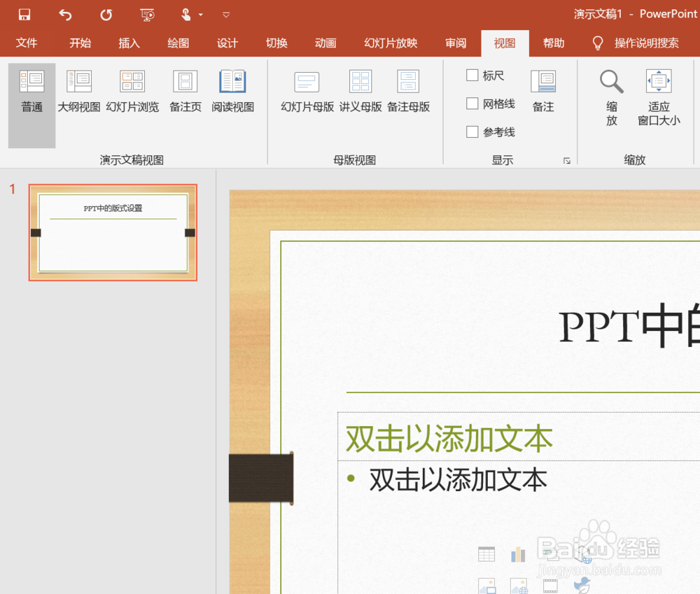Open the 缩放 zoom dialog
This screenshot has width=700, height=594.
pyautogui.click(x=612, y=97)
